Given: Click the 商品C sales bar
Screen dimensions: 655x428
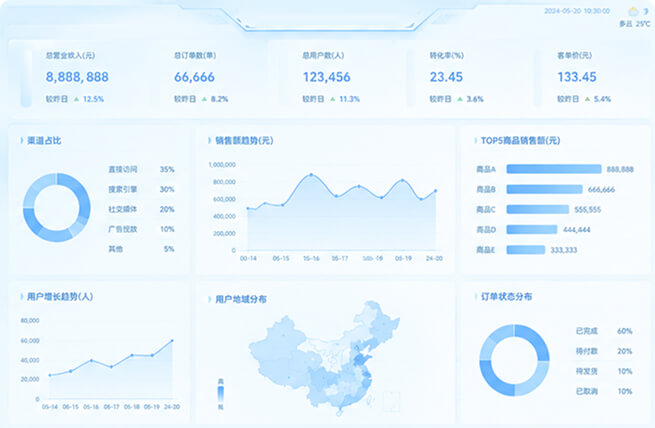Looking at the screenshot, I should pyautogui.click(x=538, y=209).
